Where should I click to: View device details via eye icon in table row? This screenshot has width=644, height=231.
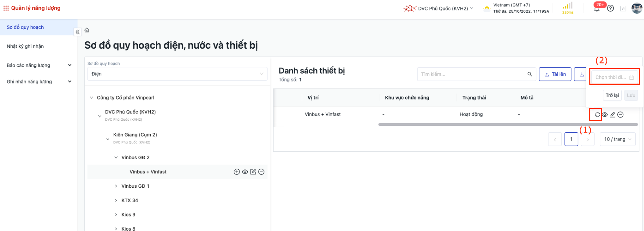click(x=605, y=115)
